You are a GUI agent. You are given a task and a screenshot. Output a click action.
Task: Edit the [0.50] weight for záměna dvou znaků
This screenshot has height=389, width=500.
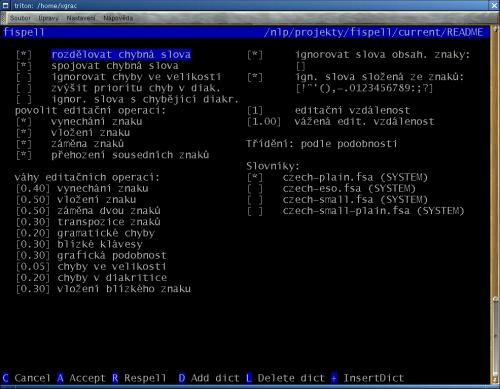click(33, 211)
